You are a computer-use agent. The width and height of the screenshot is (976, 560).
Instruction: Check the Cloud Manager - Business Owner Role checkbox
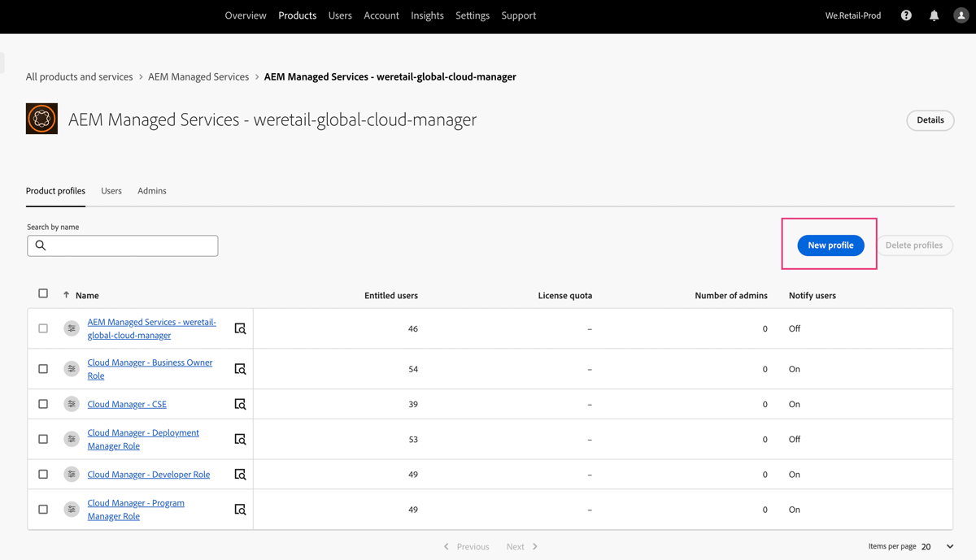pos(43,368)
